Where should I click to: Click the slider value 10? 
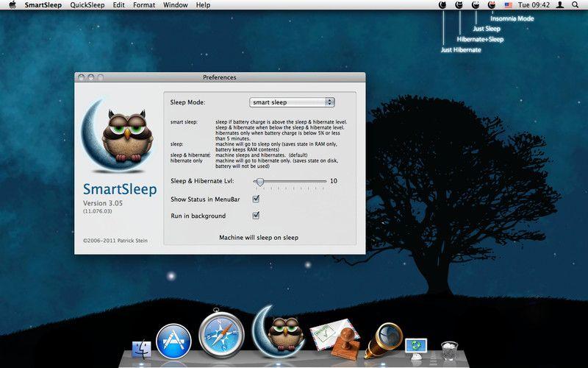tap(334, 181)
